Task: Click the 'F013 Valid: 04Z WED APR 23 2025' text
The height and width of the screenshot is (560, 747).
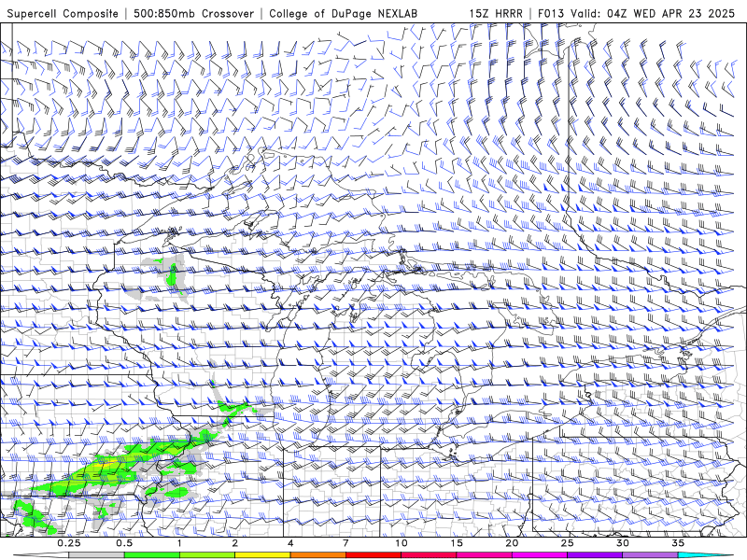Action: pos(636,13)
